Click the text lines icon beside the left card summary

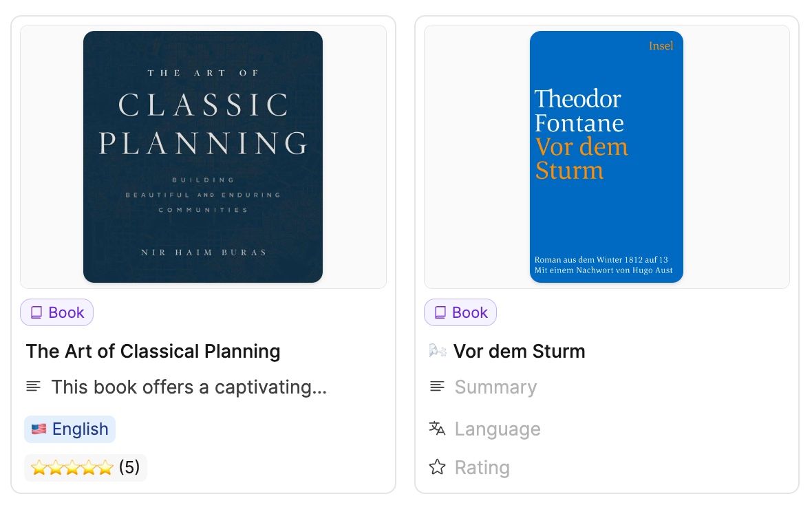click(33, 387)
